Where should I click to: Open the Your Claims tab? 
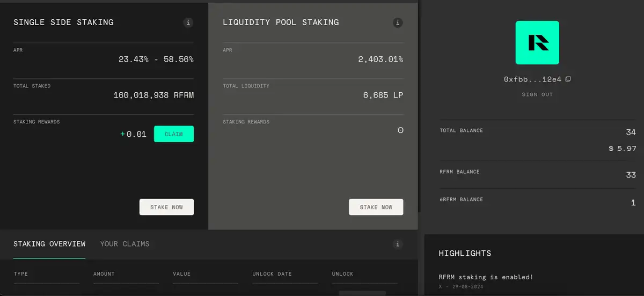pyautogui.click(x=125, y=244)
